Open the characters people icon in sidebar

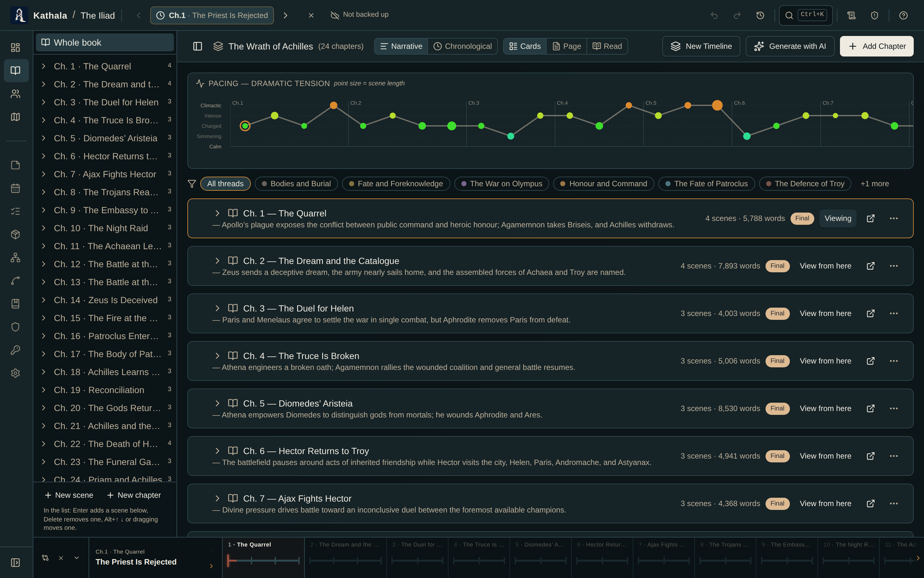pyautogui.click(x=15, y=94)
